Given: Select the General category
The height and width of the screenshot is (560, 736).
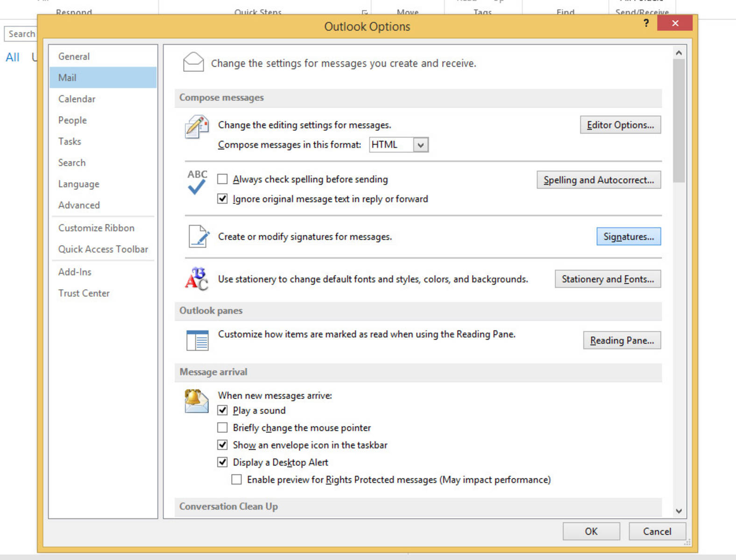Looking at the screenshot, I should click(103, 56).
